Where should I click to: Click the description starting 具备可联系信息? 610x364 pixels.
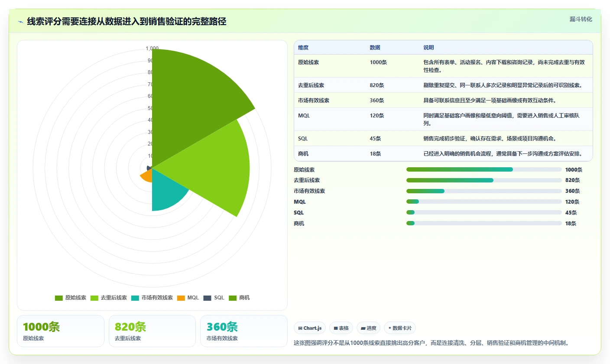[x=490, y=101]
